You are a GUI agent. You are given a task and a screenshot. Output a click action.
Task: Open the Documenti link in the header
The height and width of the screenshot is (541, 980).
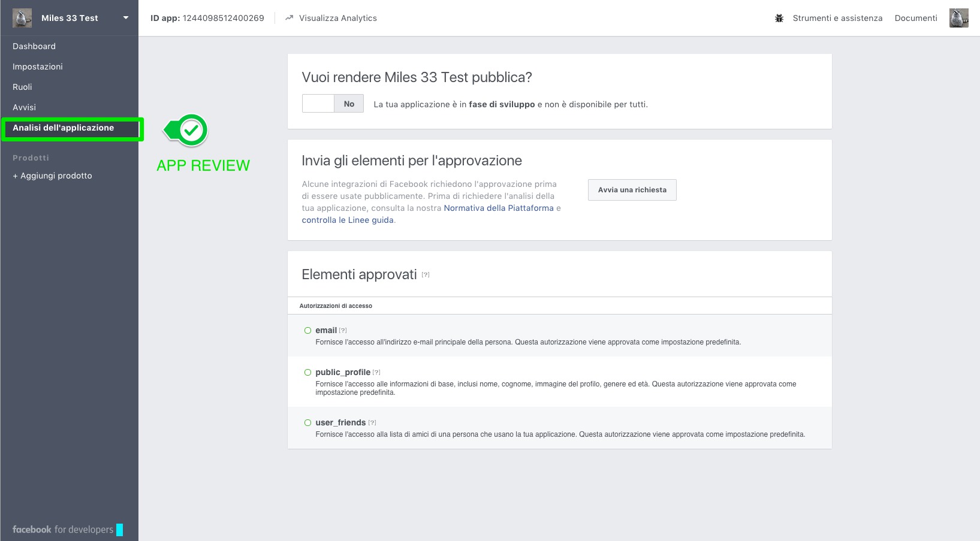pyautogui.click(x=915, y=18)
